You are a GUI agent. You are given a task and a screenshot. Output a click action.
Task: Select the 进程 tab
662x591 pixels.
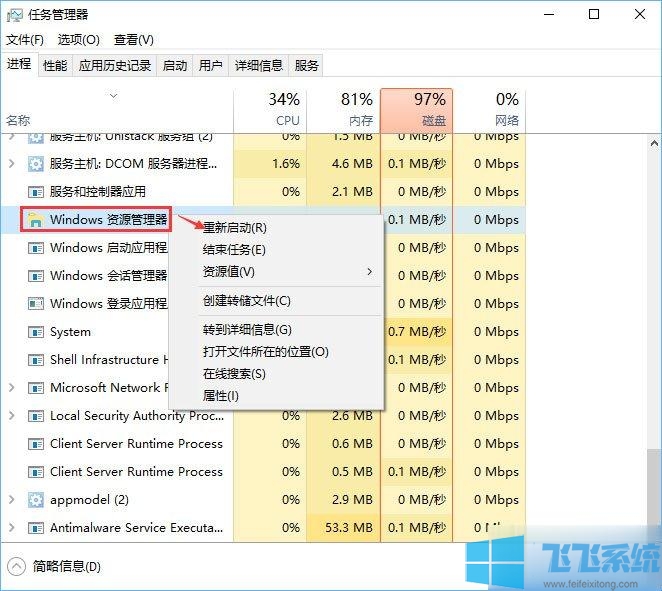coord(19,64)
